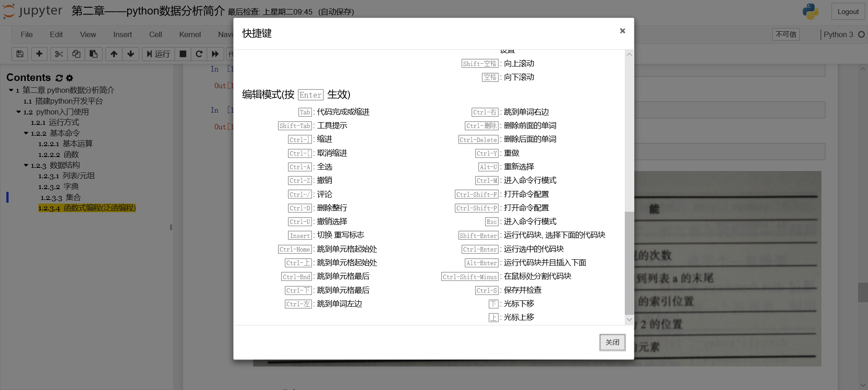The width and height of the screenshot is (868, 390).
Task: Move the selected cell down with the arrow icon
Action: click(131, 54)
